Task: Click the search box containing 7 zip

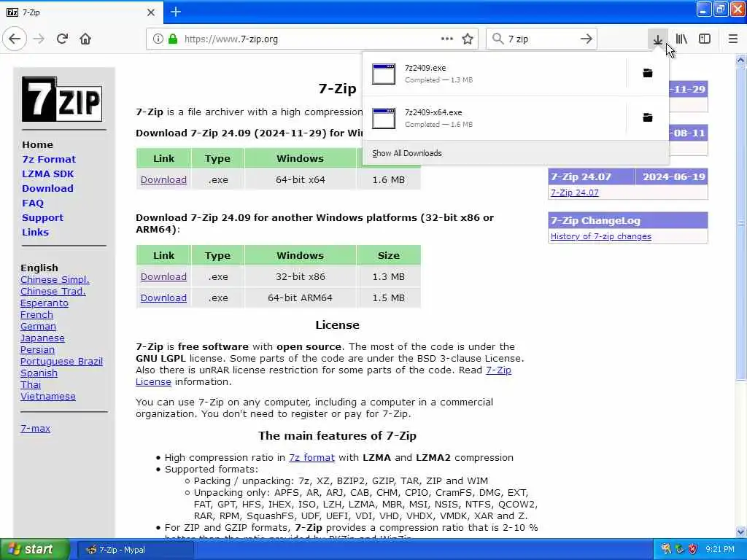Action: point(541,39)
